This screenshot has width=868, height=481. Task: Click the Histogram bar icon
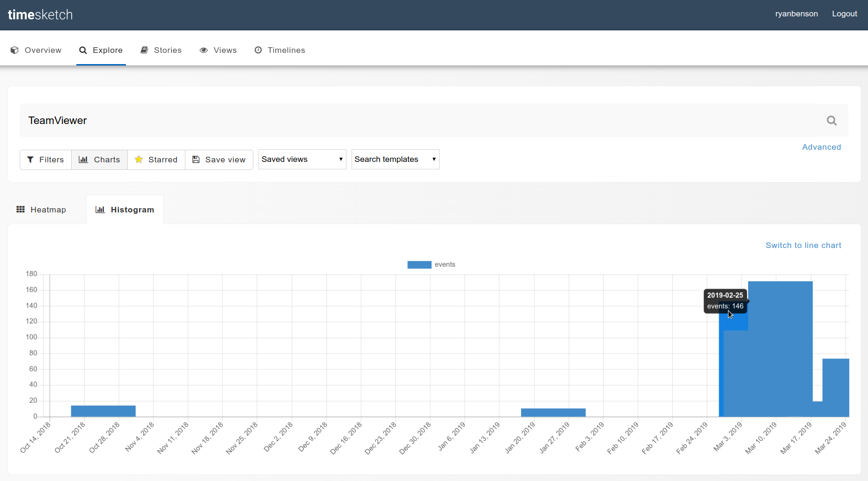pos(100,210)
